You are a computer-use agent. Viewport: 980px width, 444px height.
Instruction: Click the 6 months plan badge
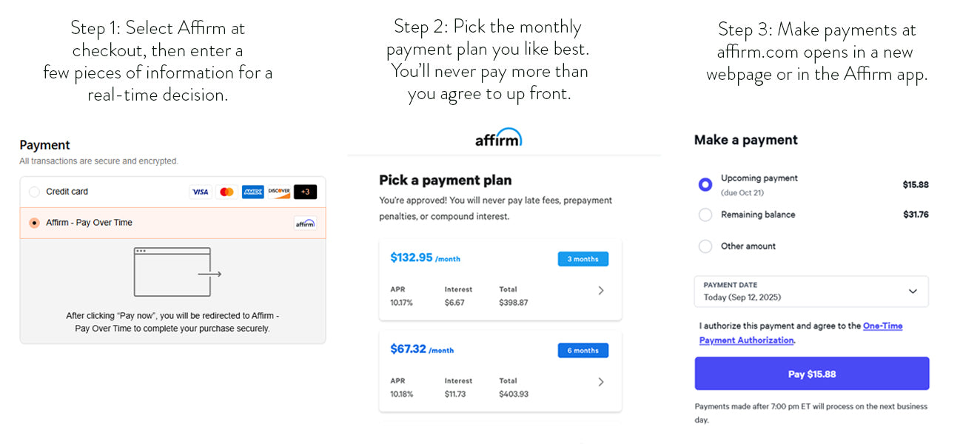583,351
